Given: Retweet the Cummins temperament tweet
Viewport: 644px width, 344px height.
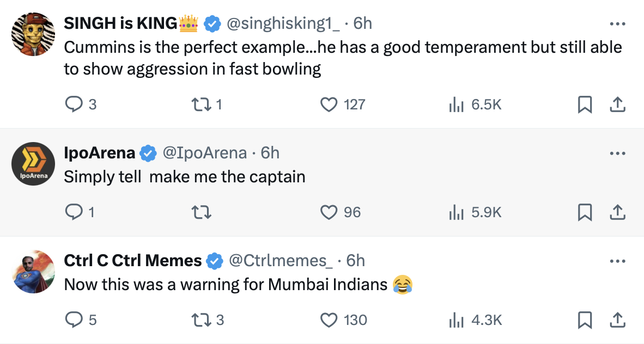Looking at the screenshot, I should (x=202, y=104).
